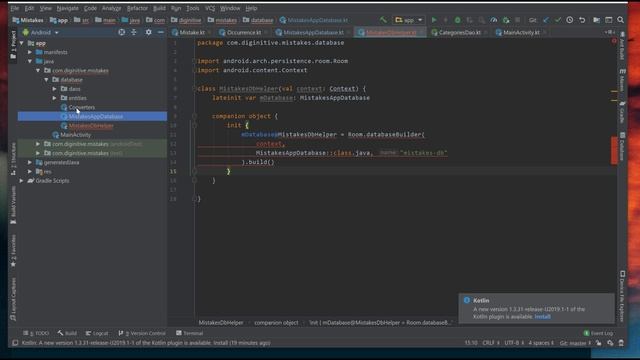This screenshot has width=640, height=360.
Task: Select MainActivity in project tree
Action: tap(76, 135)
